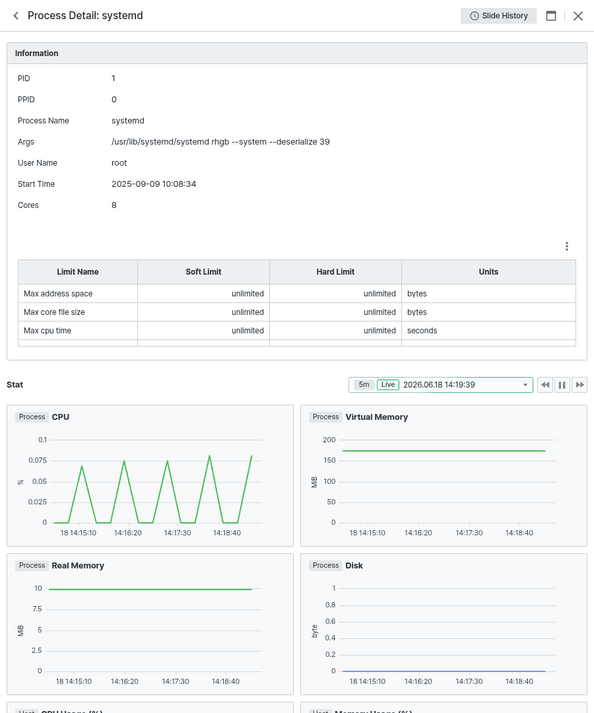Click the Stat section label
Image resolution: width=594 pixels, height=713 pixels.
[x=15, y=385]
